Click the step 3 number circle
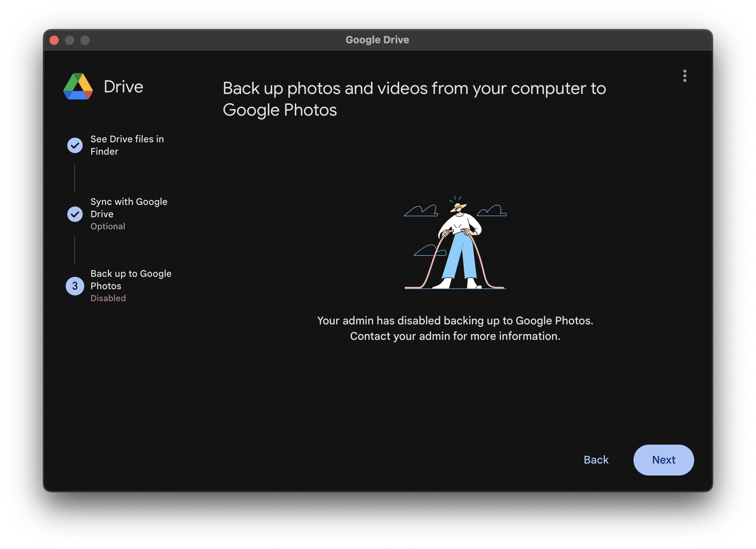 (75, 286)
